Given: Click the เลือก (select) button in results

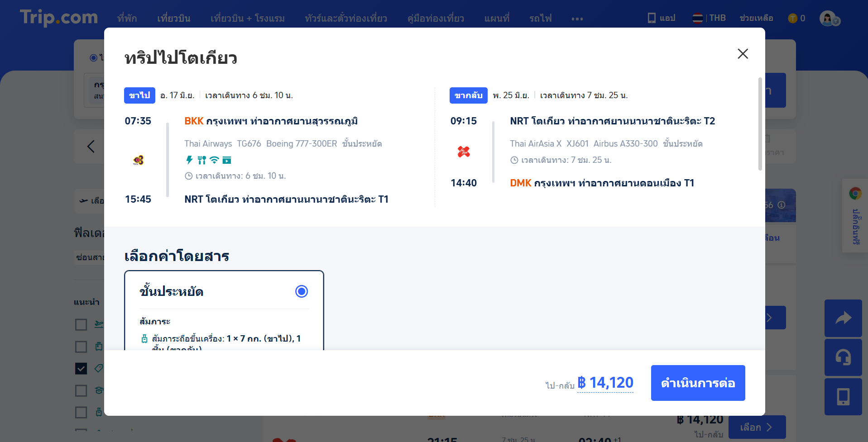Looking at the screenshot, I should point(757,427).
